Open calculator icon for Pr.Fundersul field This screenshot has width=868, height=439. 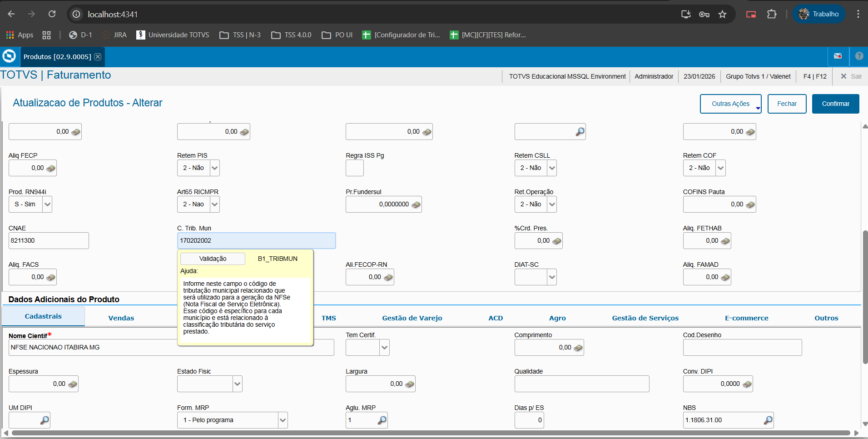click(x=416, y=205)
